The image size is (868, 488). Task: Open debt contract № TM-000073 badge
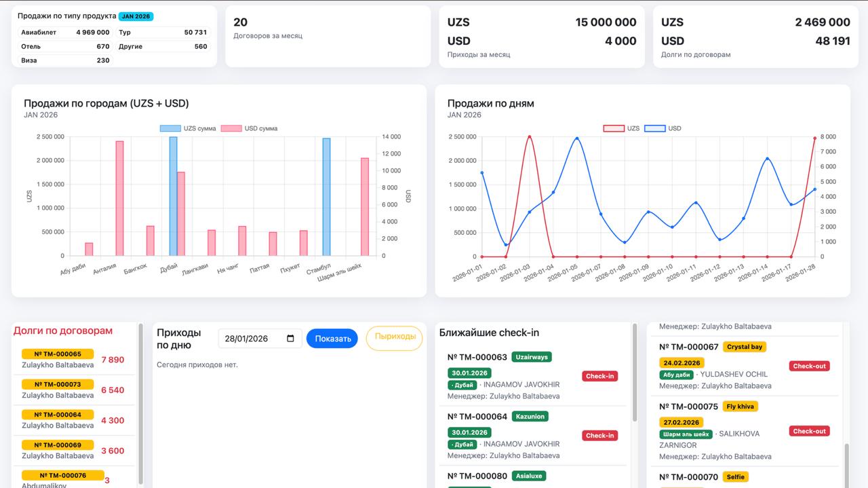pyautogui.click(x=58, y=384)
